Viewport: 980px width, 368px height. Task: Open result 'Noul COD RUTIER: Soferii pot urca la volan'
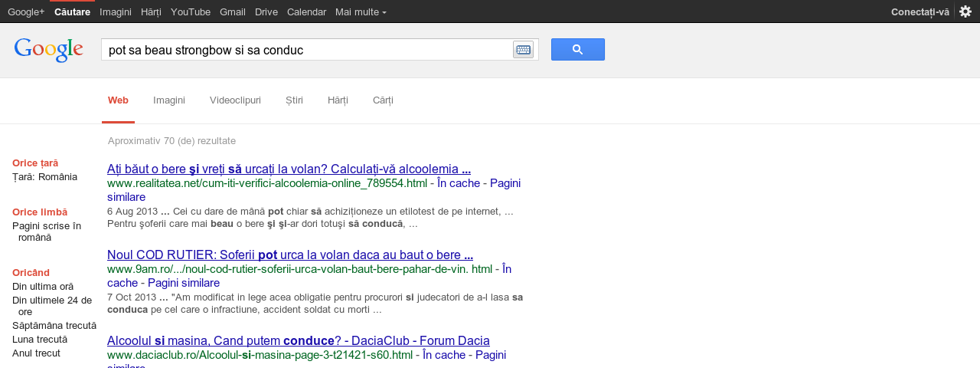click(290, 255)
